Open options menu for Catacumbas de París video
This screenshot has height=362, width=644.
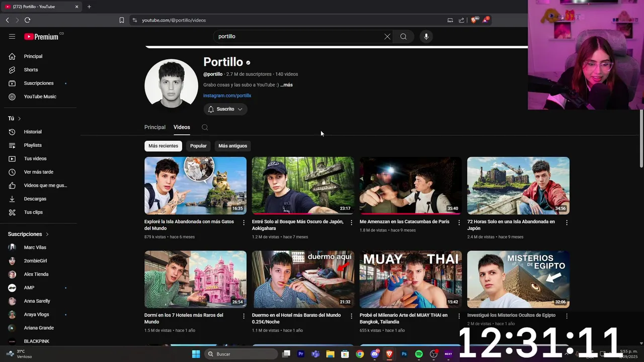click(x=459, y=222)
